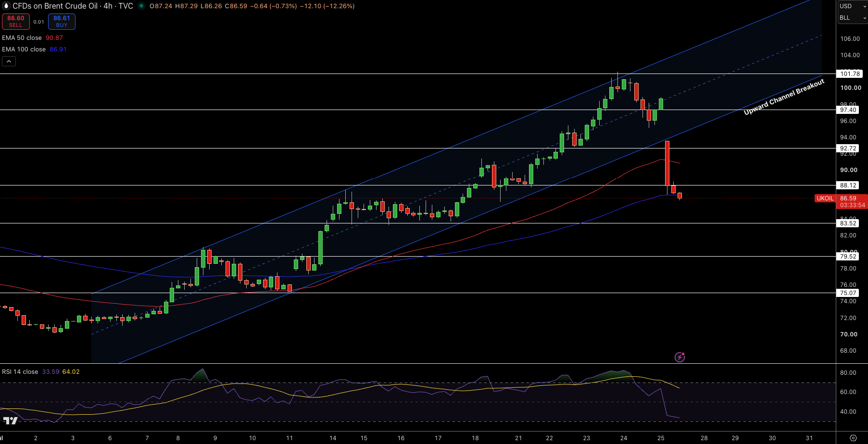Viewport: 868px width, 444px height.
Task: Click the 0.01 spread value
Action: tap(39, 22)
